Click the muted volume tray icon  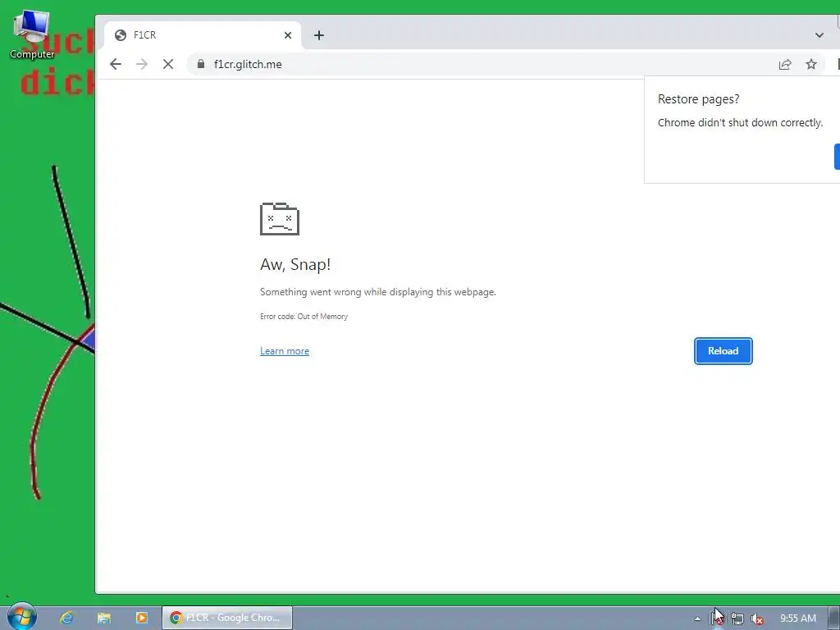point(757,619)
